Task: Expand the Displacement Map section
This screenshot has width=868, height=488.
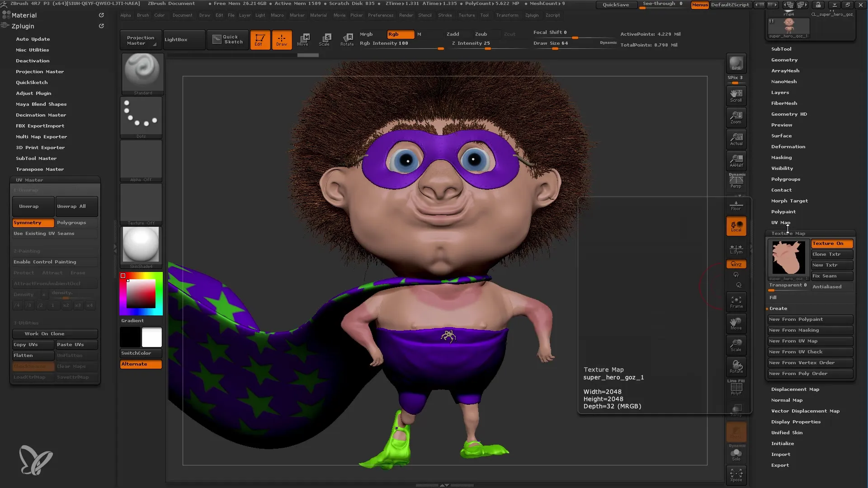Action: point(796,389)
